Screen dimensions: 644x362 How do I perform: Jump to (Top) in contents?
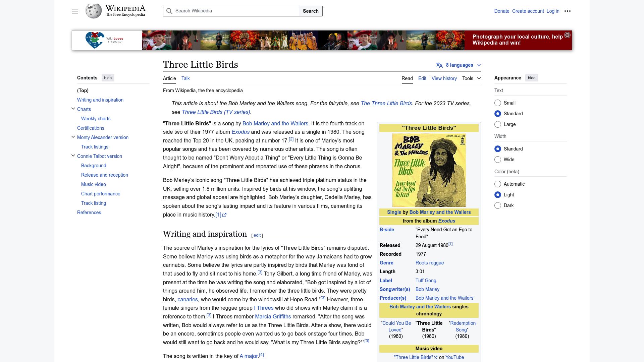click(83, 90)
